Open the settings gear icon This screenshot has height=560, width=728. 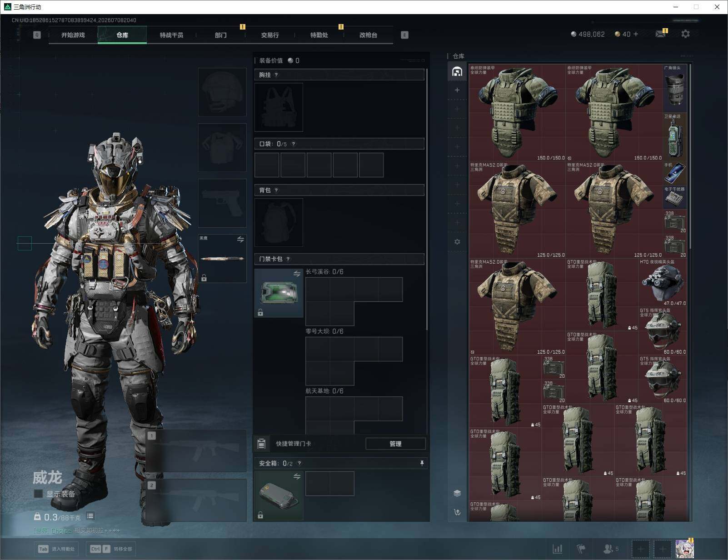(x=685, y=34)
